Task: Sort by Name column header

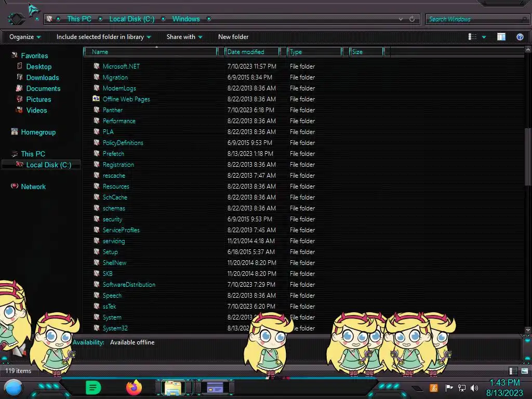Action: coord(150,51)
